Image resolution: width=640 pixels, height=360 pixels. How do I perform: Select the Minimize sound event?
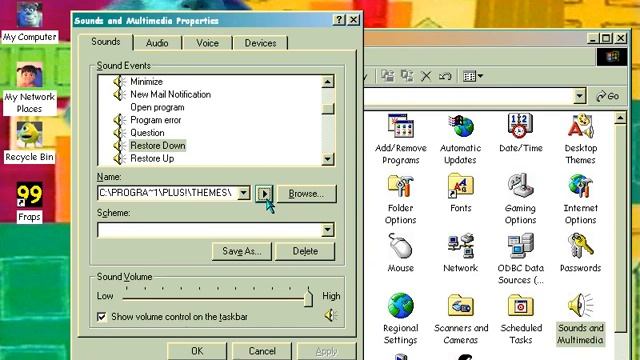(x=146, y=82)
